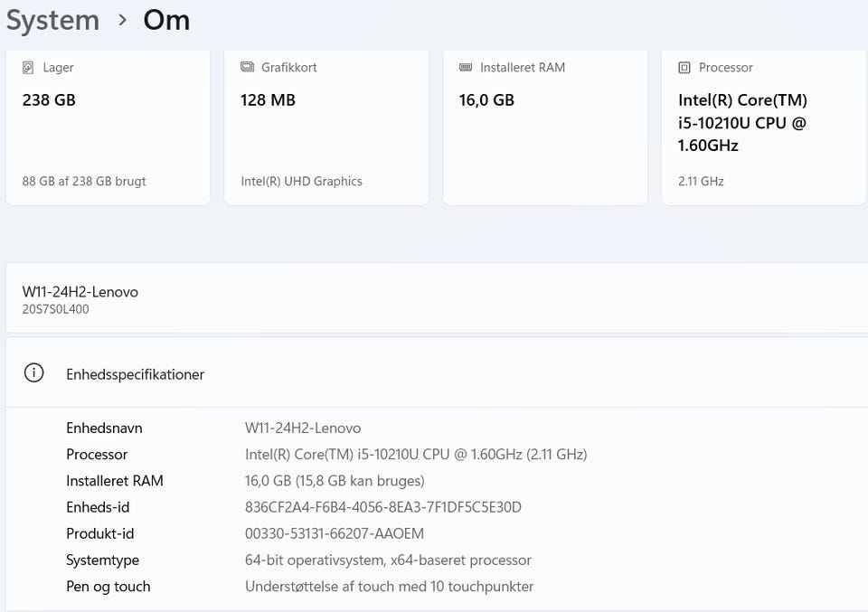
Task: Select the Processor i5-10210U card
Action: (x=764, y=127)
